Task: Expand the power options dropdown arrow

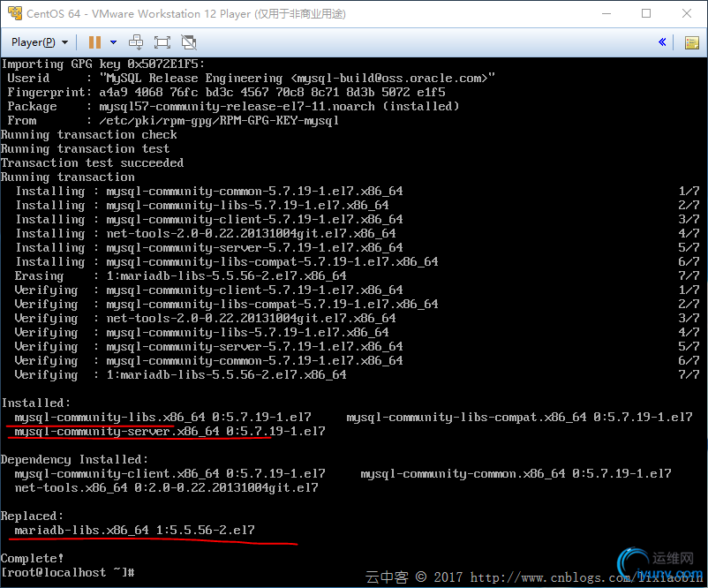Action: pos(113,42)
